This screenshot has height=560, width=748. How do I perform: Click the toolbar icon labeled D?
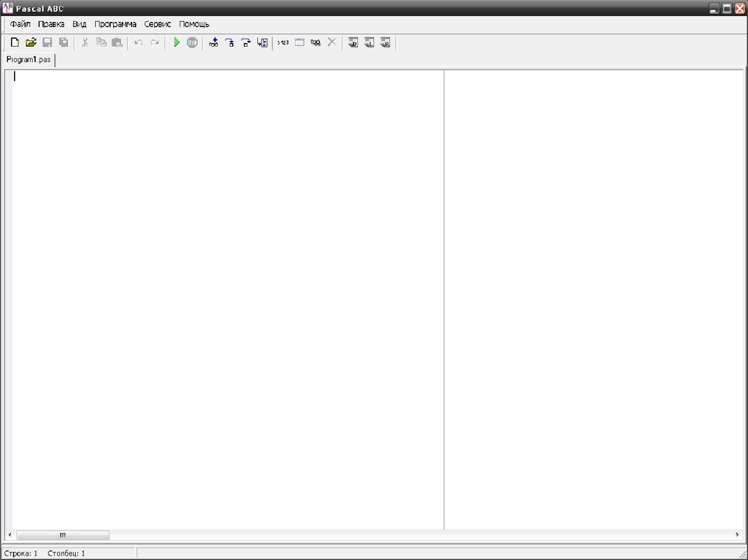pyautogui.click(x=353, y=42)
